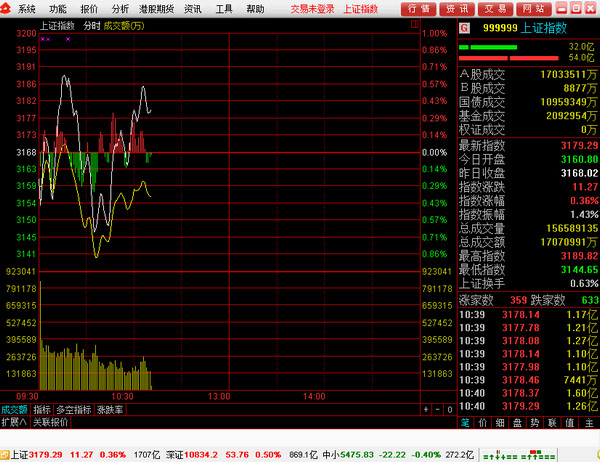This screenshot has width=600, height=462.
Task: Open the 帮助 menu
Action: pos(256,8)
